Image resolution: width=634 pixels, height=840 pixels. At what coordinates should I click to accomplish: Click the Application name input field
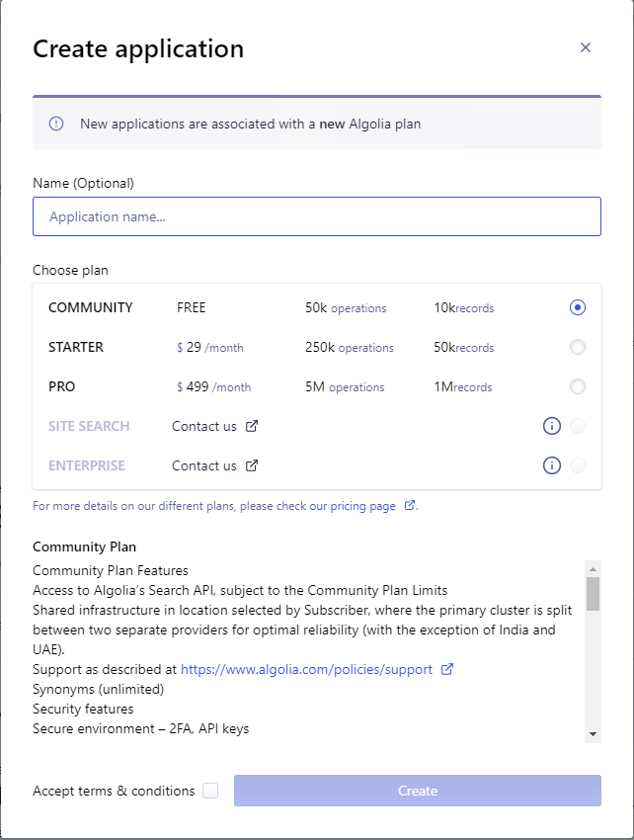pyautogui.click(x=317, y=216)
